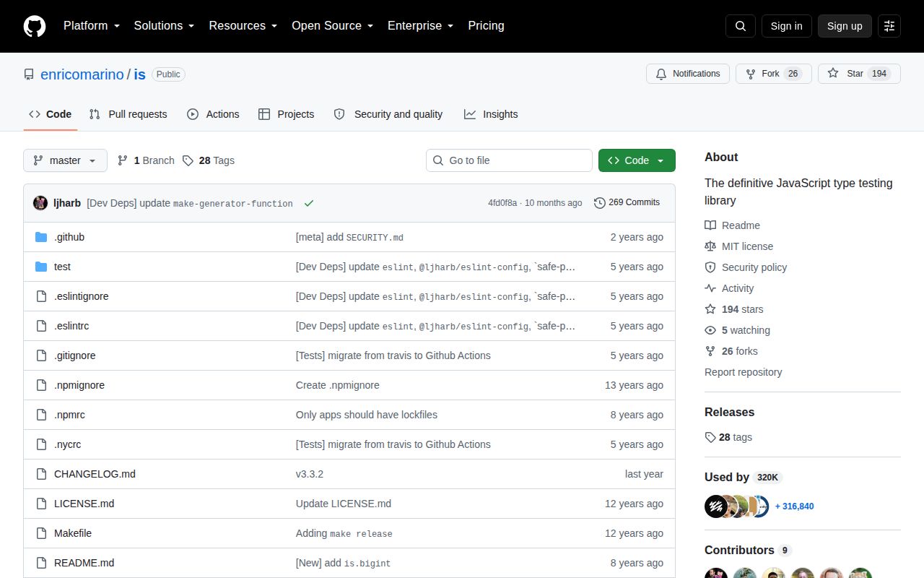The image size is (924, 578).
Task: Switch to the Actions tab
Action: click(213, 114)
